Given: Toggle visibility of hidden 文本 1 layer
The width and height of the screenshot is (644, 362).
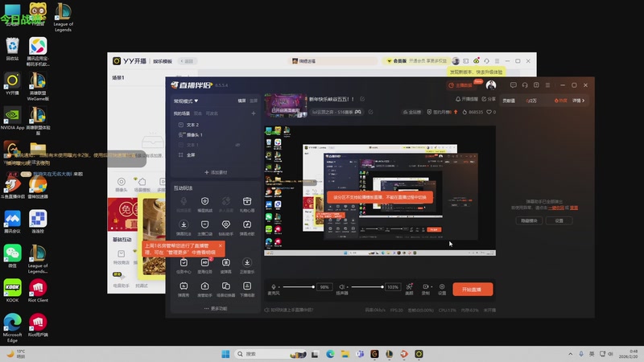Looking at the screenshot, I should coord(237,145).
